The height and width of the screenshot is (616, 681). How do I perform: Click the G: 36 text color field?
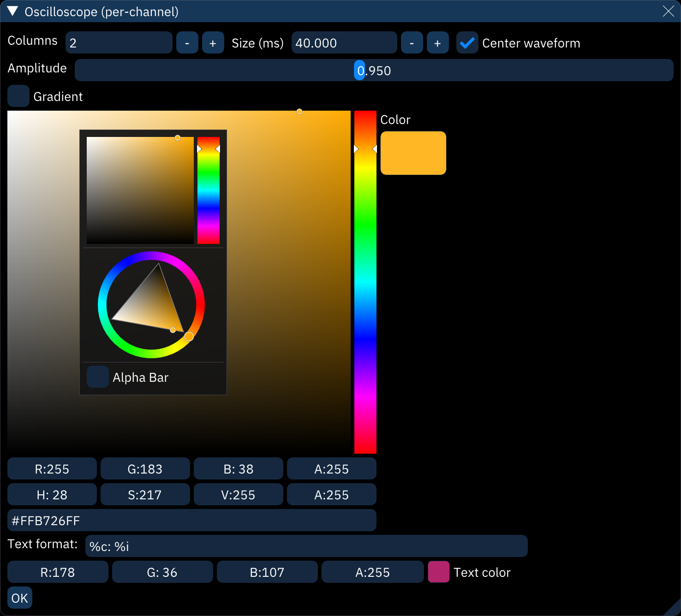click(162, 572)
